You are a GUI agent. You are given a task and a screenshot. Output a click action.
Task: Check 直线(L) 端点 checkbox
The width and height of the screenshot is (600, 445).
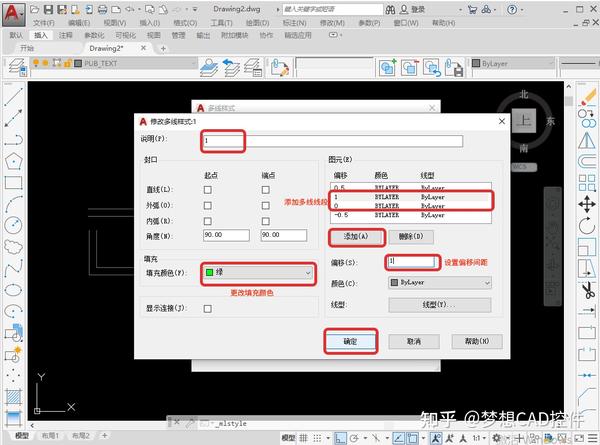coord(266,190)
